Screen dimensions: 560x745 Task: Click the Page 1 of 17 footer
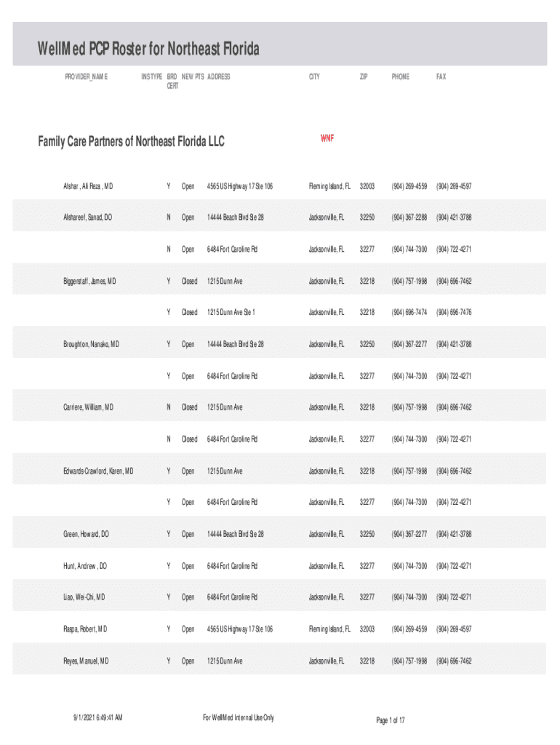click(x=391, y=720)
